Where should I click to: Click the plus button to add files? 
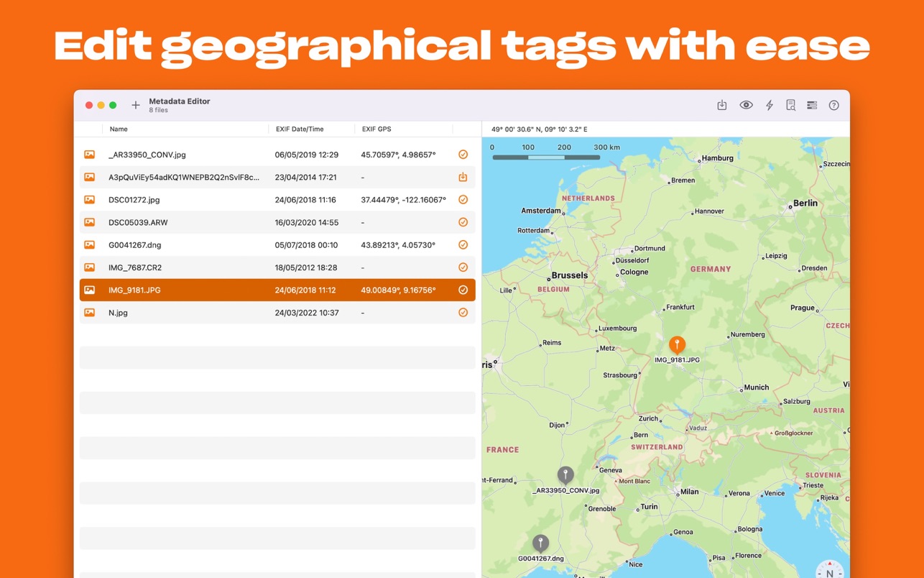(135, 106)
